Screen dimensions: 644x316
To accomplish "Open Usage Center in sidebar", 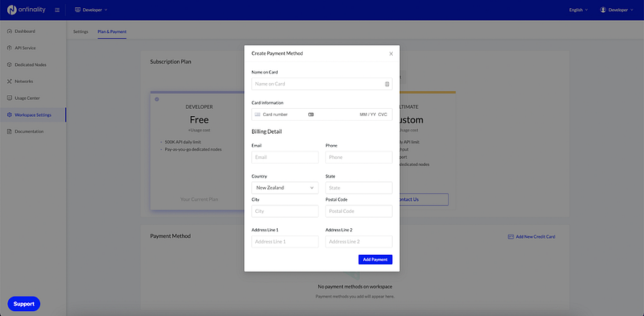I will pyautogui.click(x=33, y=98).
